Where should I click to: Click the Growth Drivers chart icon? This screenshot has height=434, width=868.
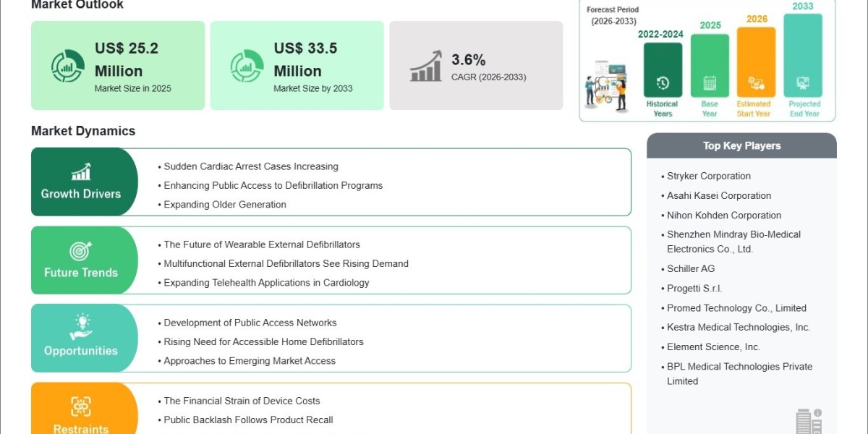pos(81,171)
